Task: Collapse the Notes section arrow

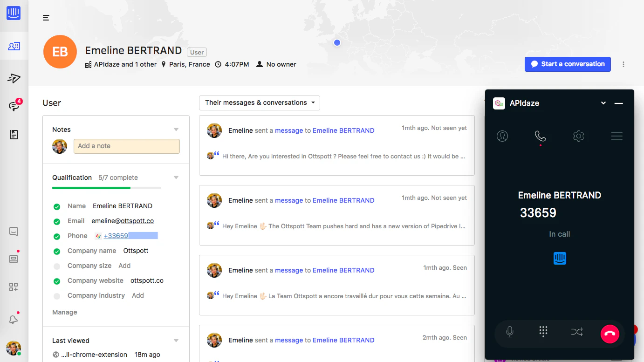Action: click(x=176, y=130)
